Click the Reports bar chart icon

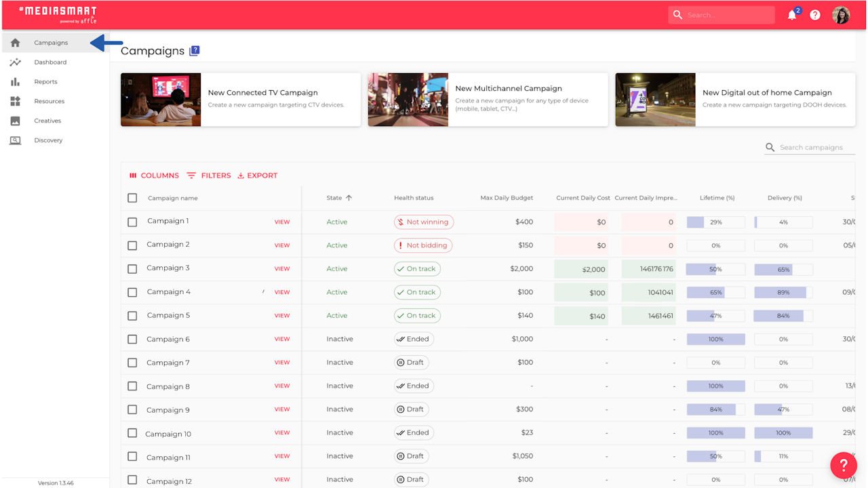click(15, 82)
